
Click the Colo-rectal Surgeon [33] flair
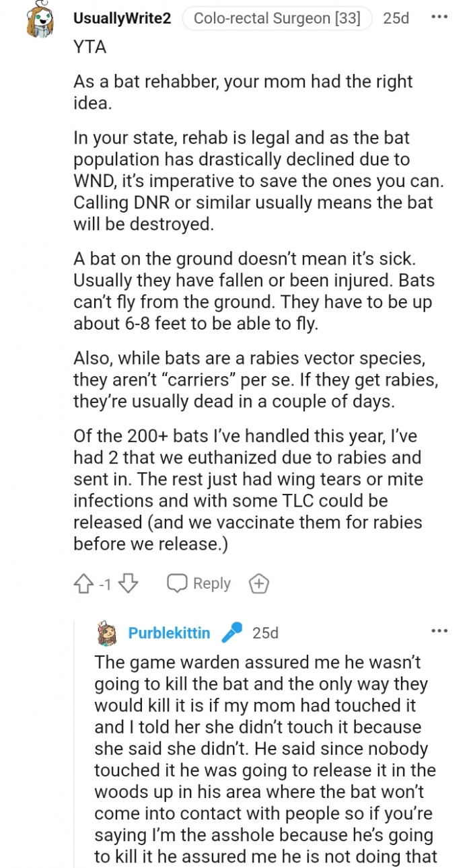(x=277, y=18)
